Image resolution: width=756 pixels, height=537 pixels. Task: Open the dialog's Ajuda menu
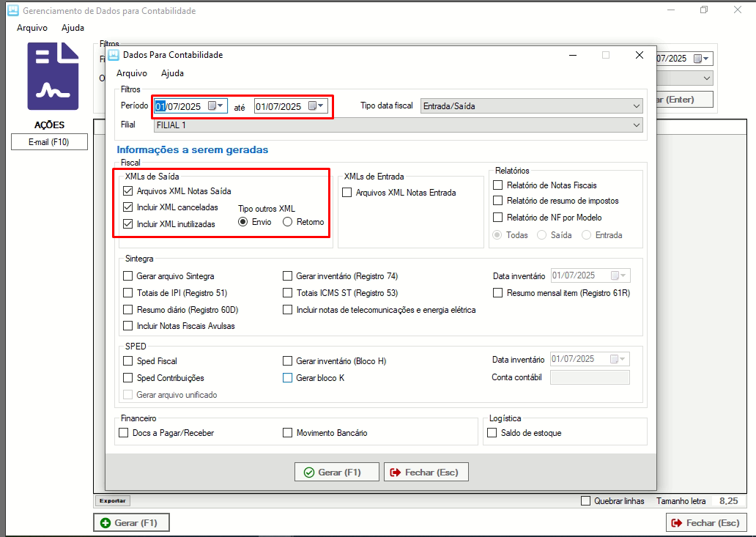click(x=172, y=73)
